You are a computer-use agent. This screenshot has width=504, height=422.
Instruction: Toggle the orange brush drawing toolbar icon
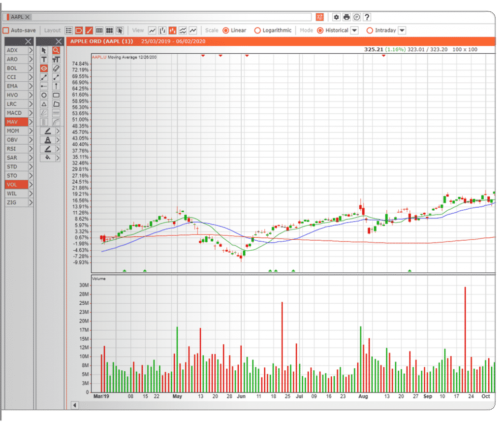click(x=89, y=31)
